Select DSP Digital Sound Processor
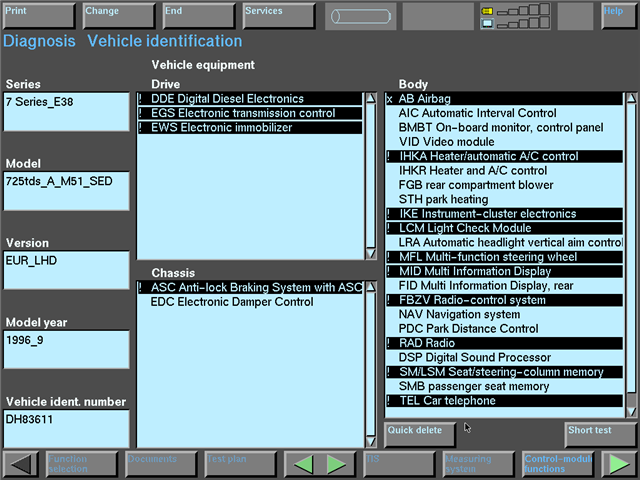640x480 pixels. tap(504, 358)
